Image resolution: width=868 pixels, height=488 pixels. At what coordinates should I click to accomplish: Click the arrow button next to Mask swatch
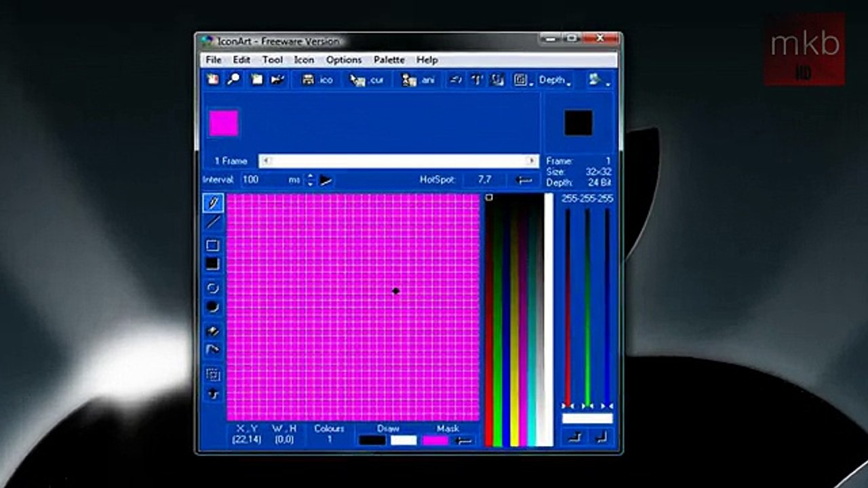pos(463,440)
